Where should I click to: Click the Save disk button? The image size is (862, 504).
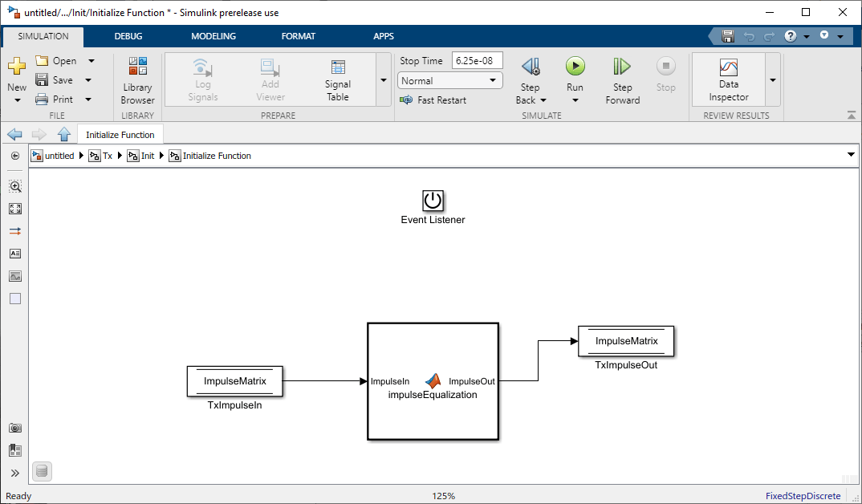click(54, 80)
